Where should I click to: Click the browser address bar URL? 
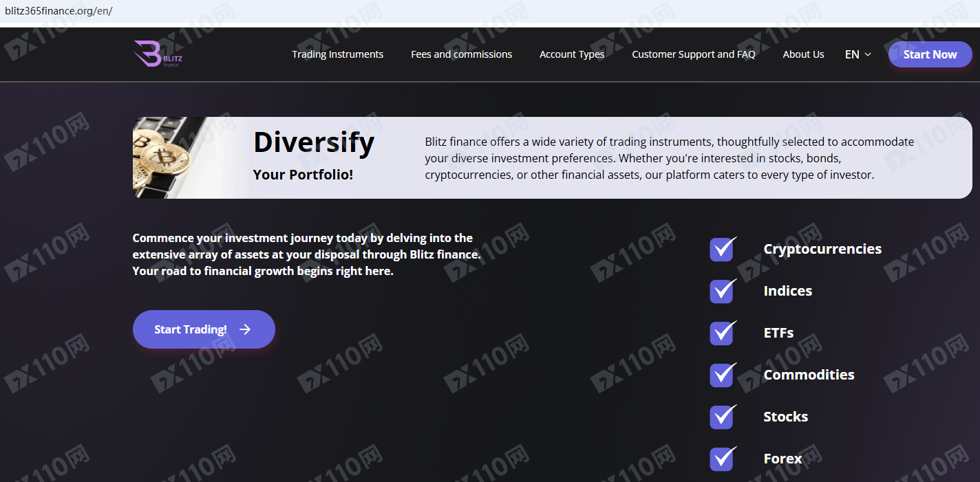coord(58,11)
